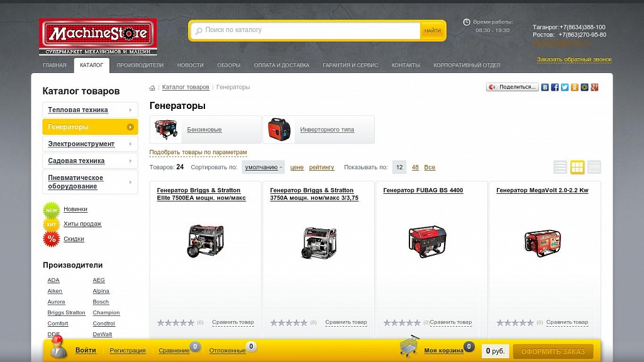Viewport: 644px width, 362px height.
Task: Share on Odnoklassniki icon
Action: click(x=575, y=88)
